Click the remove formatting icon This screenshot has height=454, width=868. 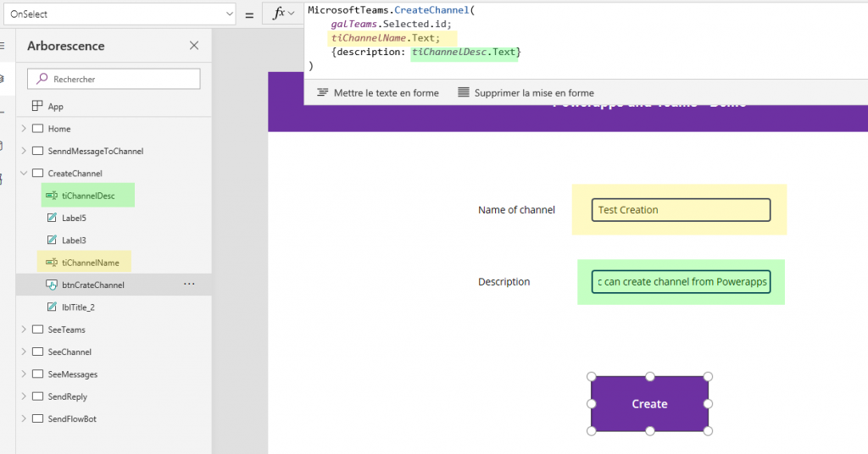464,92
